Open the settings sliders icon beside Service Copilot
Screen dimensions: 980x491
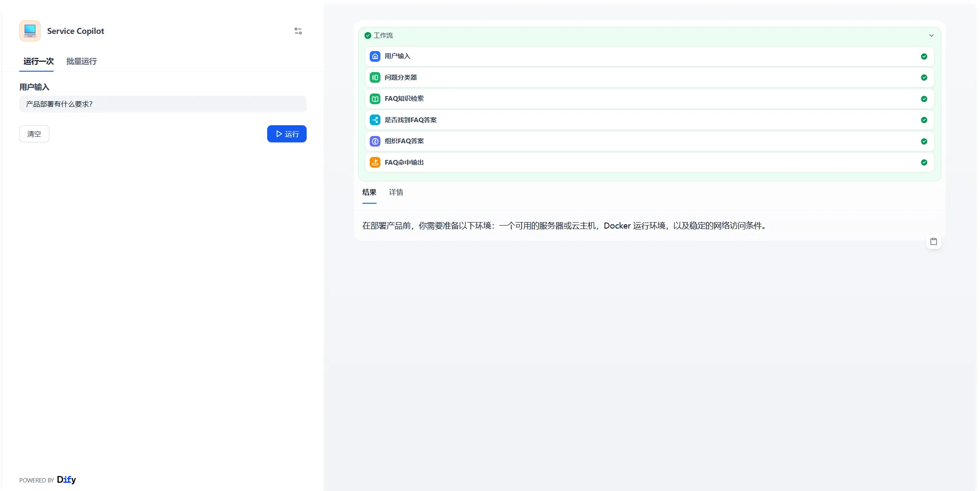(x=298, y=31)
